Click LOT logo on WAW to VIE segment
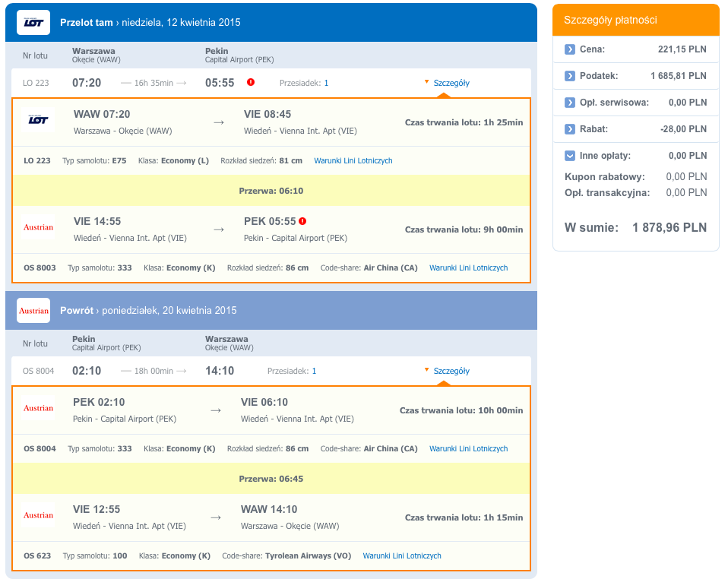 click(38, 120)
